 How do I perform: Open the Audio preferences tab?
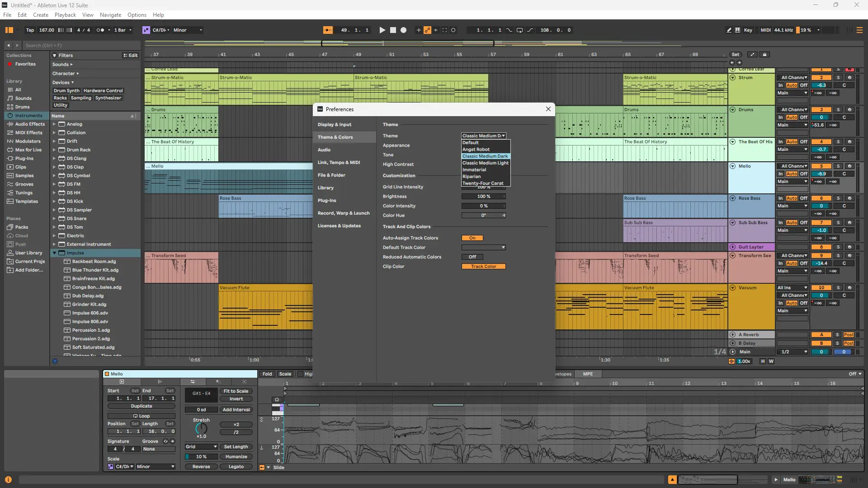click(324, 150)
